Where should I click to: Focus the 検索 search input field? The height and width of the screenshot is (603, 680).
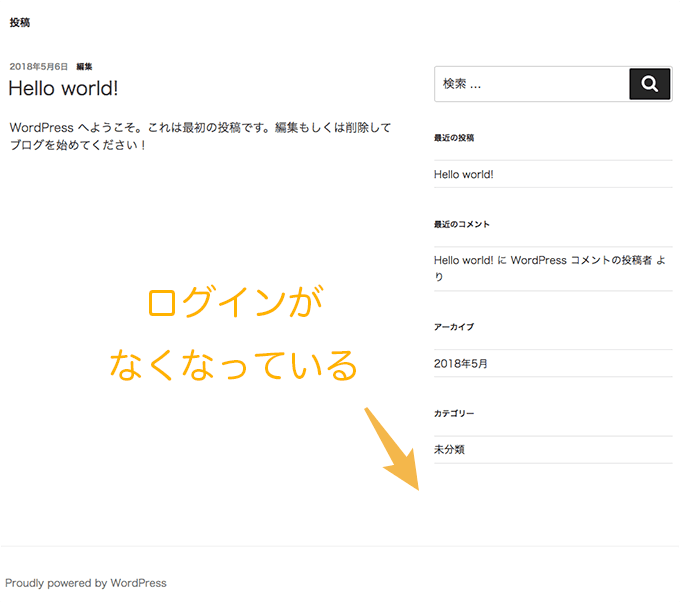click(532, 84)
